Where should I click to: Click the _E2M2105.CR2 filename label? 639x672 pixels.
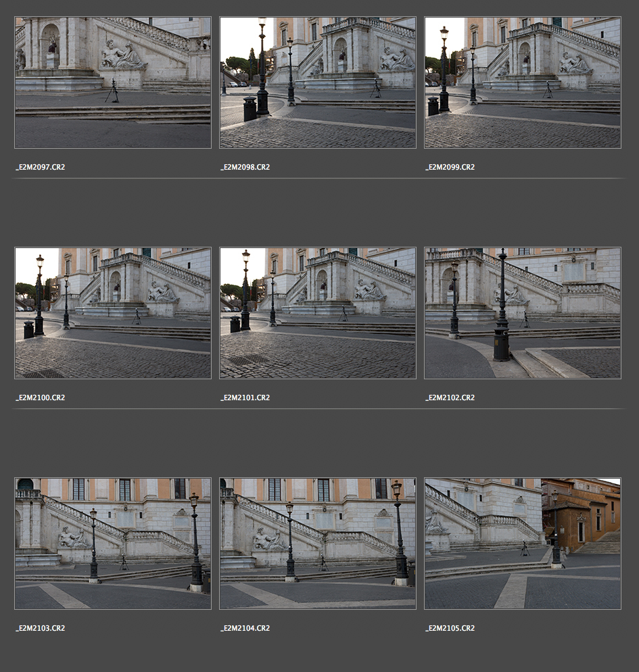coord(450,628)
